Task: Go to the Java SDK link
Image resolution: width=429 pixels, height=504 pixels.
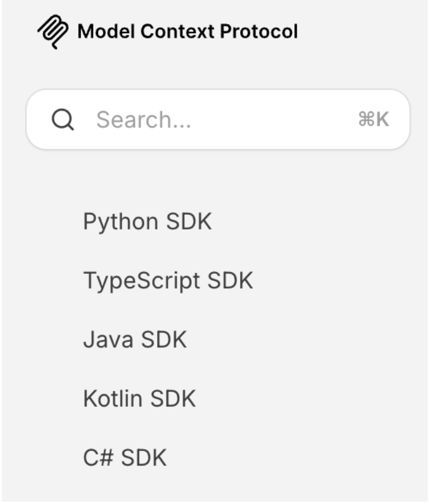Action: pos(135,340)
